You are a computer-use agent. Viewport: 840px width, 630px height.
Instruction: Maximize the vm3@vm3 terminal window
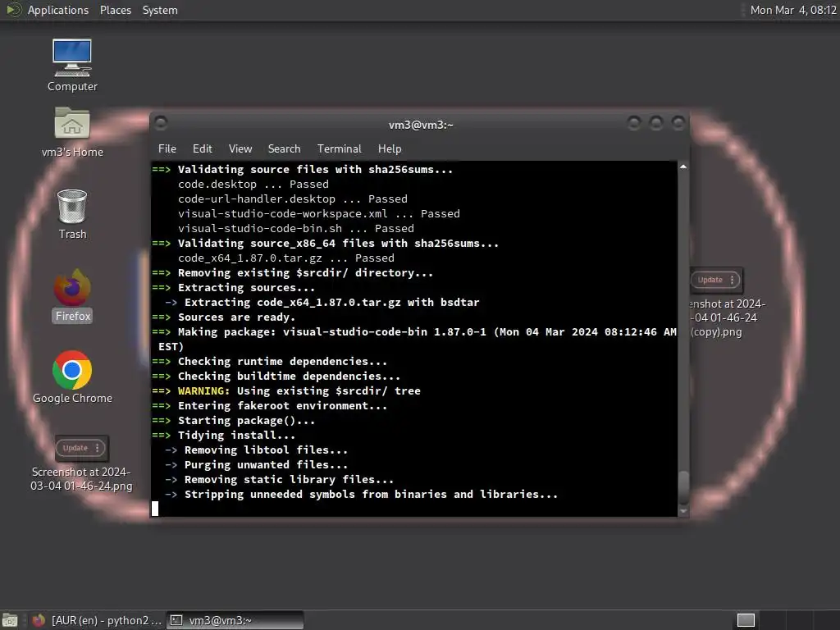[x=656, y=124]
